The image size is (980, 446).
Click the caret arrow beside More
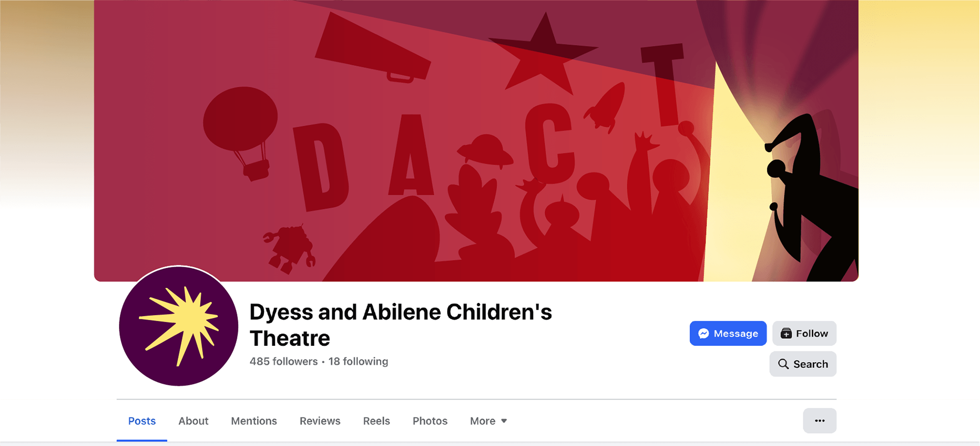pyautogui.click(x=504, y=421)
